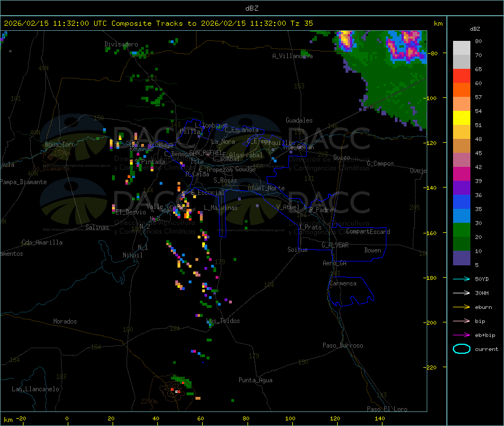Viewport: 504px width, 426px height.
Task: Click the pink bip arrow icon
Action: [461, 321]
